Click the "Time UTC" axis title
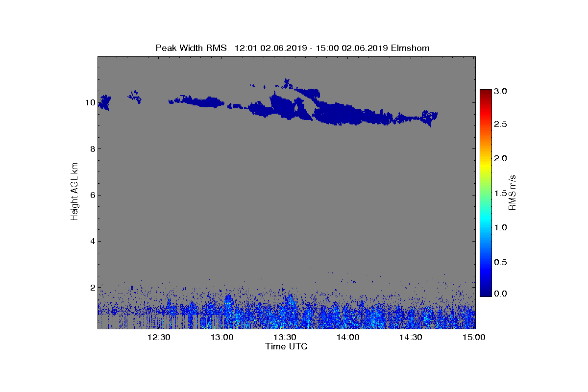The height and width of the screenshot is (392, 588). click(287, 346)
